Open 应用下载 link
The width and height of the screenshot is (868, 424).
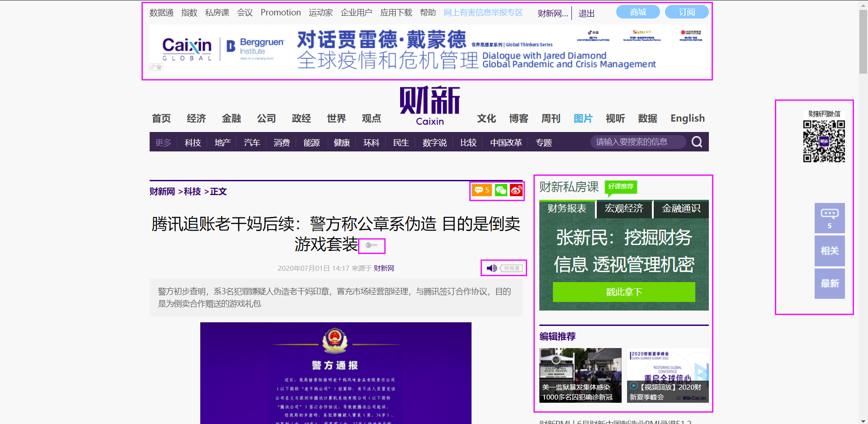pyautogui.click(x=396, y=13)
